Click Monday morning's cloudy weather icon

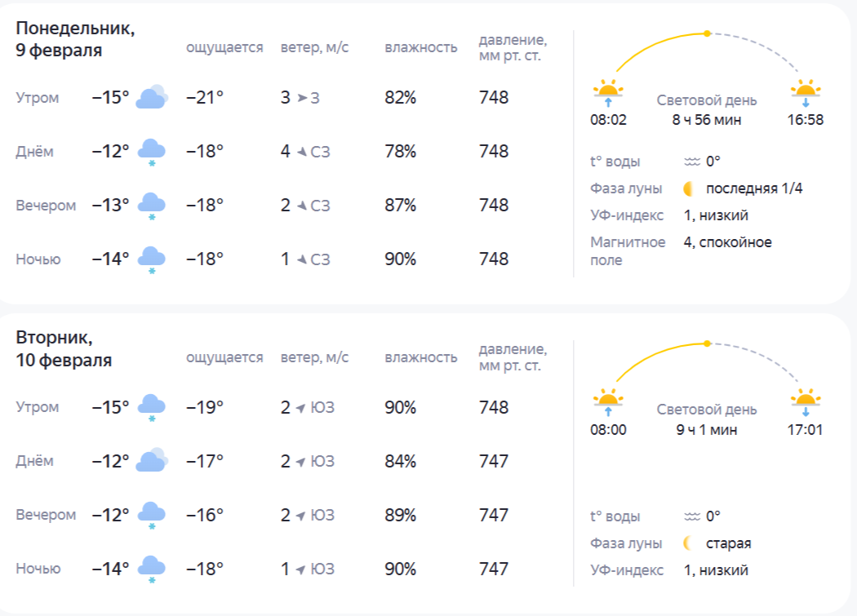click(152, 98)
